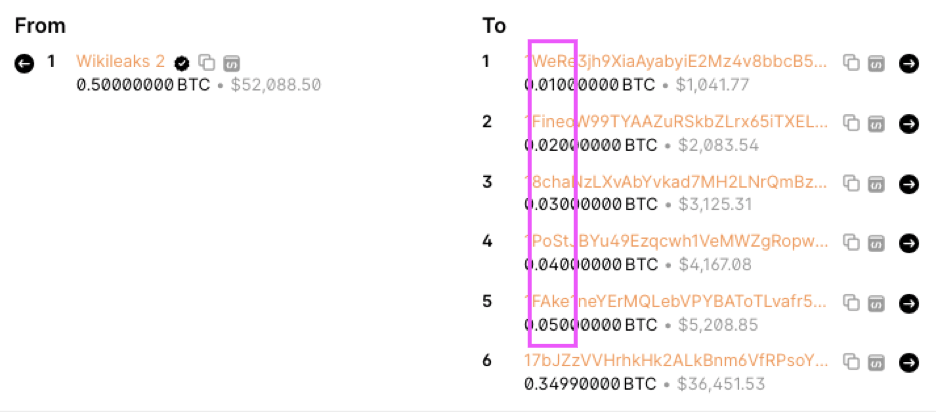This screenshot has height=412, width=936.
Task: Open address 17bJZzVVHrhkHk2ALkBnm6VfRPsoY
Action: [676, 362]
